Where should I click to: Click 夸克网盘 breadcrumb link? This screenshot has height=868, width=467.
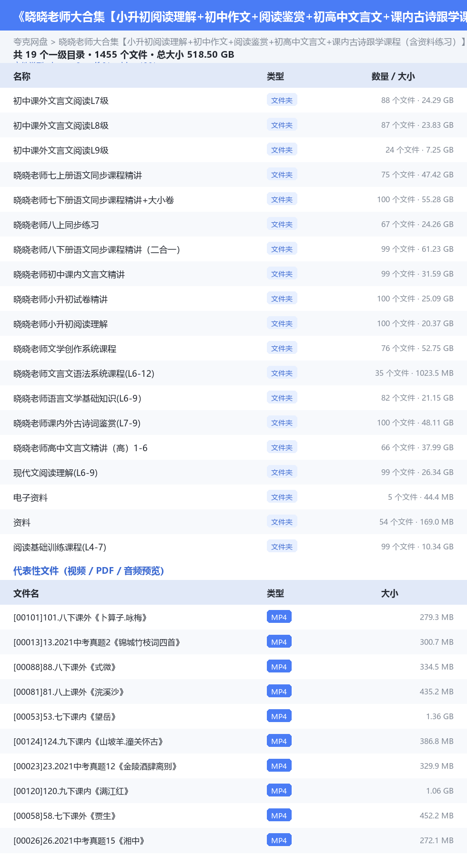click(x=30, y=42)
